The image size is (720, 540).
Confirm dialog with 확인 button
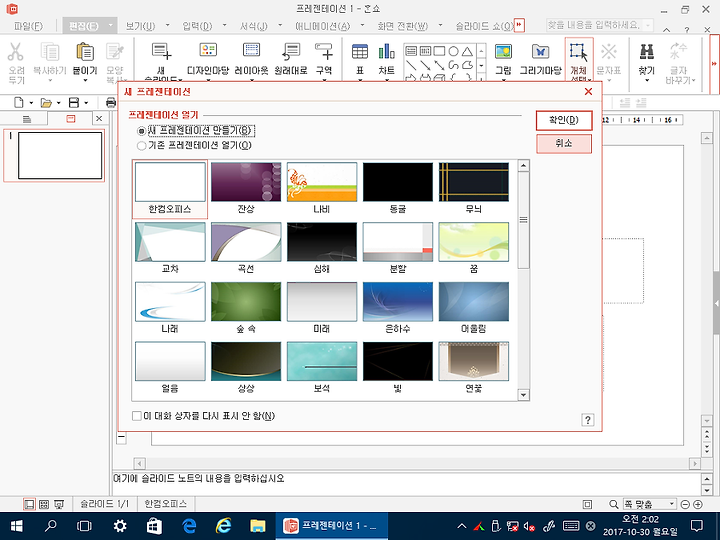(x=564, y=120)
